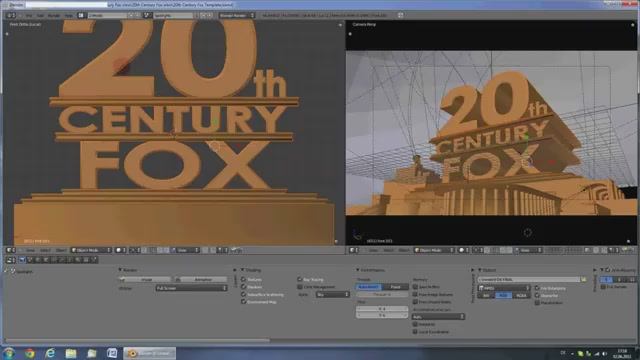The width and height of the screenshot is (640, 360).
Task: Open the Object properties tab icon
Action: tap(46, 260)
